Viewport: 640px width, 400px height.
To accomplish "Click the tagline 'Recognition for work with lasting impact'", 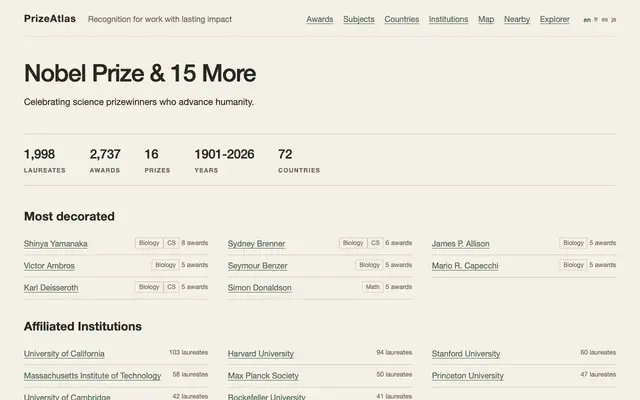I will click(x=160, y=19).
